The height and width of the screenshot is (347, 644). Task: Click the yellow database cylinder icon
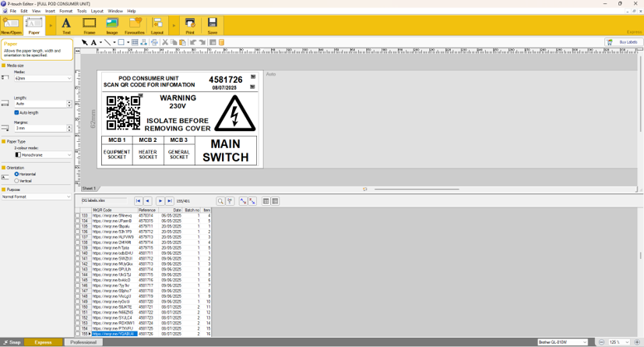[x=221, y=42]
